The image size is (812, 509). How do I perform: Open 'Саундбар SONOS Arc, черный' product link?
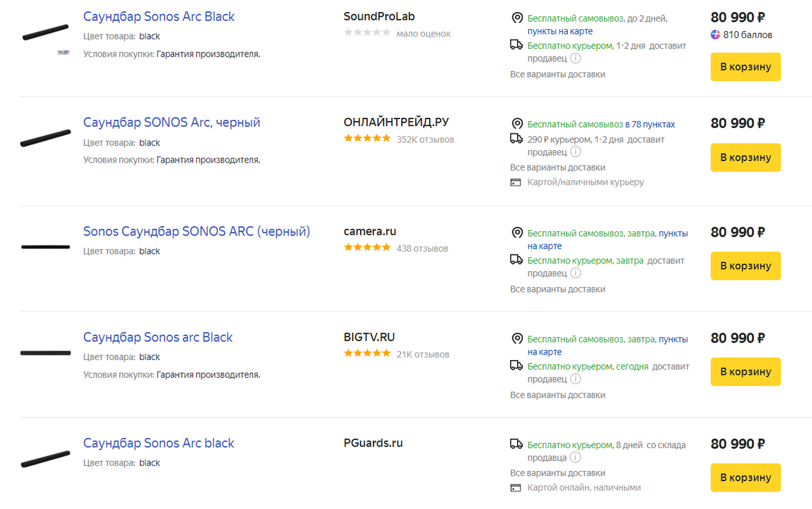pyautogui.click(x=171, y=123)
